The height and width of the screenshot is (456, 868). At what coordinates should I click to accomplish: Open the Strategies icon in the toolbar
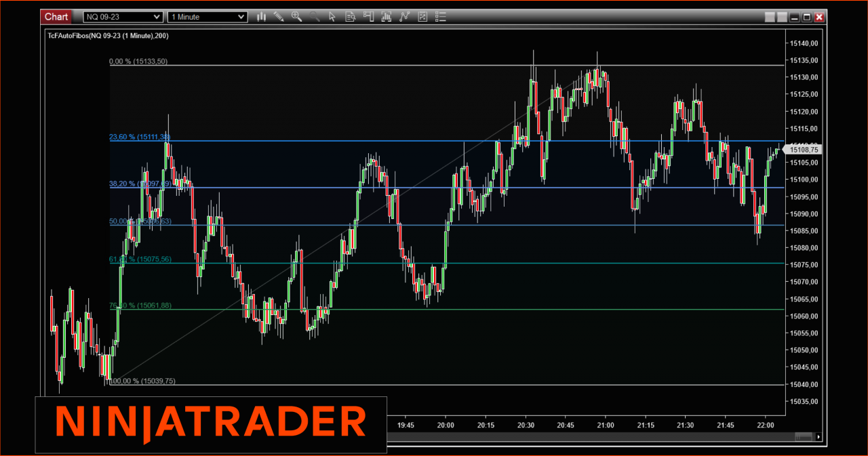point(422,16)
